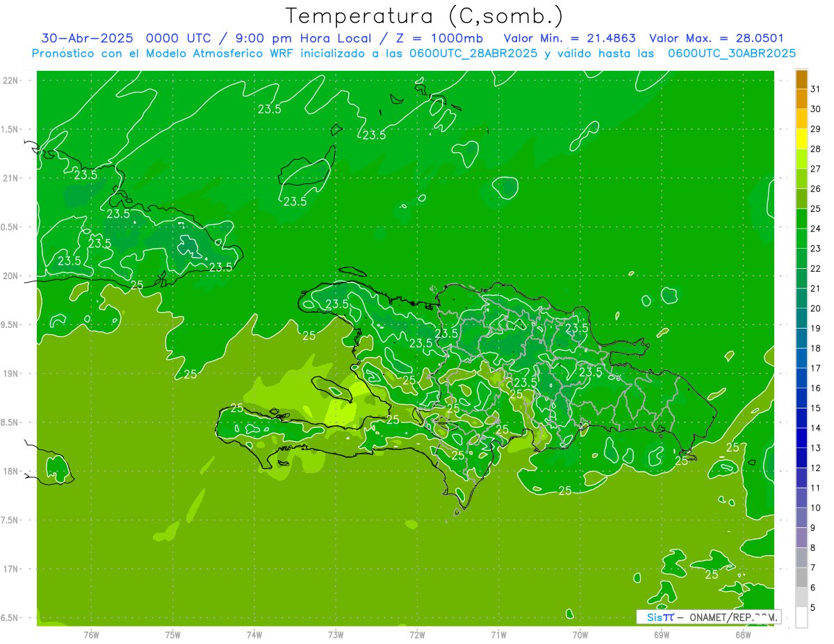The image size is (834, 644).
Task: Click the '18N' latitude axis label
Action: pyautogui.click(x=10, y=471)
